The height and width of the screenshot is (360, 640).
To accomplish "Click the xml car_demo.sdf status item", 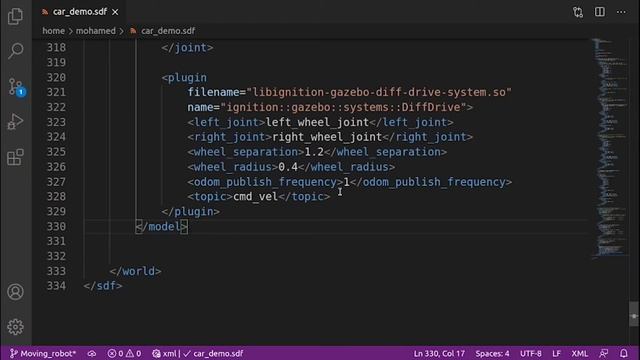I will coord(198,353).
